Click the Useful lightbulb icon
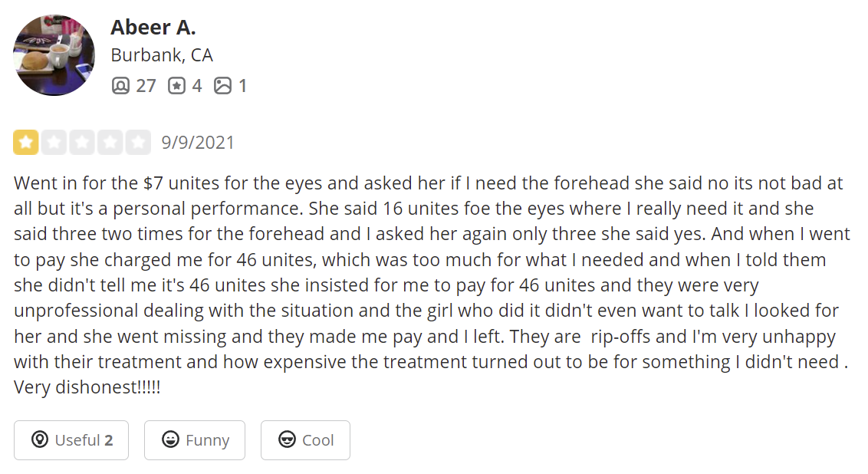Screen dimensions: 868x474 (40, 439)
